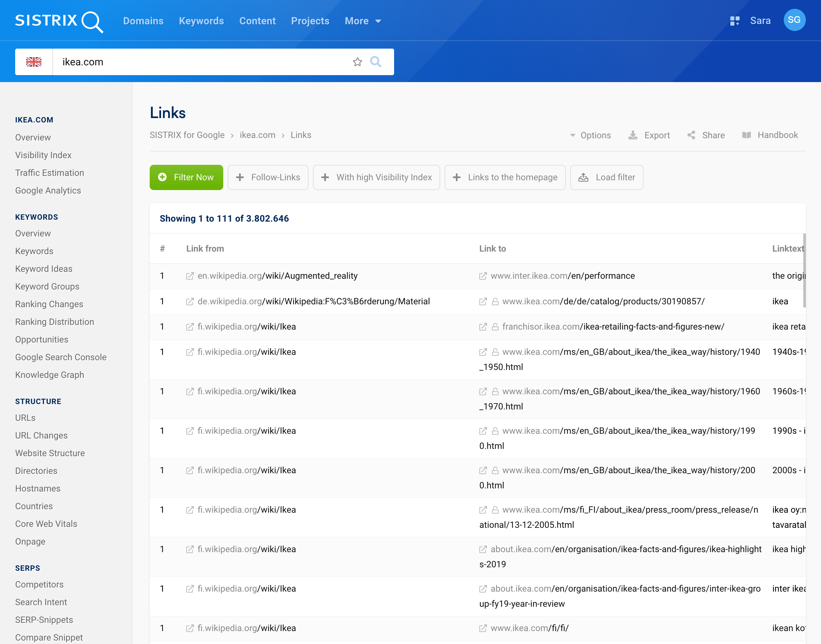
Task: Open external link icon beside en.wikipedia.org Augmented_reality
Action: tap(190, 276)
